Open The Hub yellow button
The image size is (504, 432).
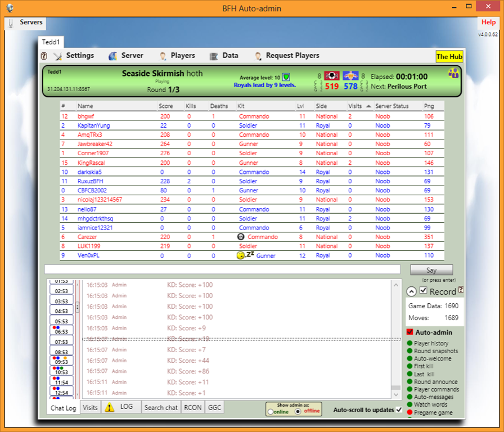point(449,57)
